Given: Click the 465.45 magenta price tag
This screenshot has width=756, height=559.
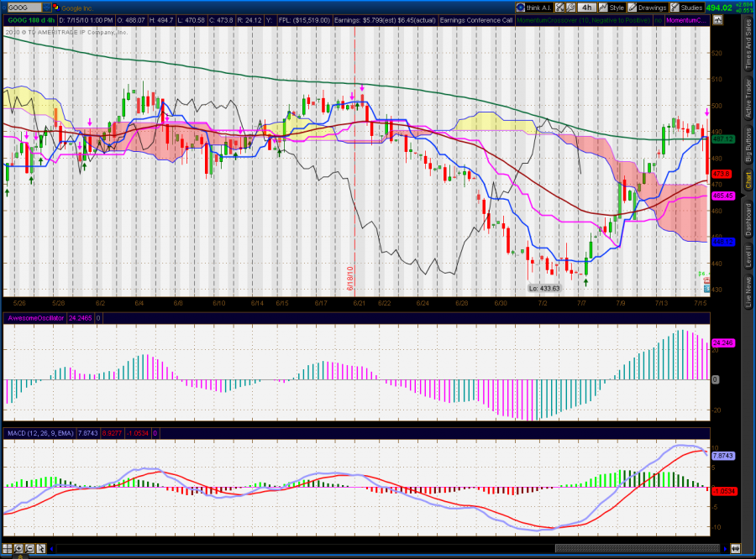Looking at the screenshot, I should (722, 196).
